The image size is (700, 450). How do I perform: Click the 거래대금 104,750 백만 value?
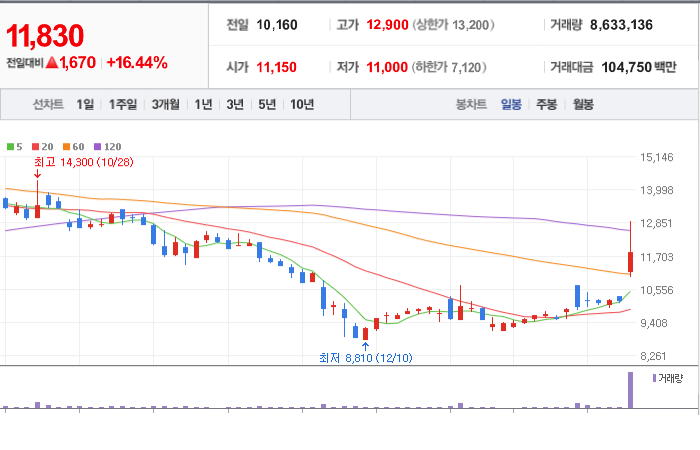pos(639,67)
